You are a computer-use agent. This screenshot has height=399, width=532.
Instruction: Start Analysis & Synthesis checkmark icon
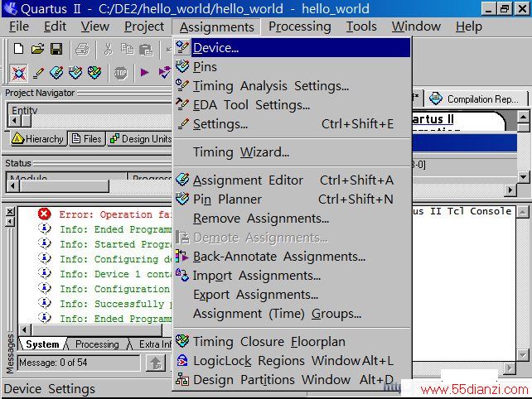pyautogui.click(x=165, y=73)
